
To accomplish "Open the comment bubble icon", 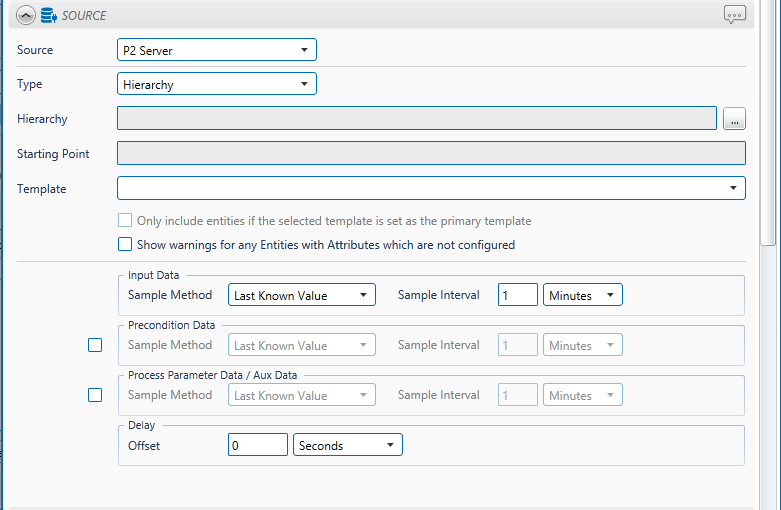I will click(x=735, y=15).
